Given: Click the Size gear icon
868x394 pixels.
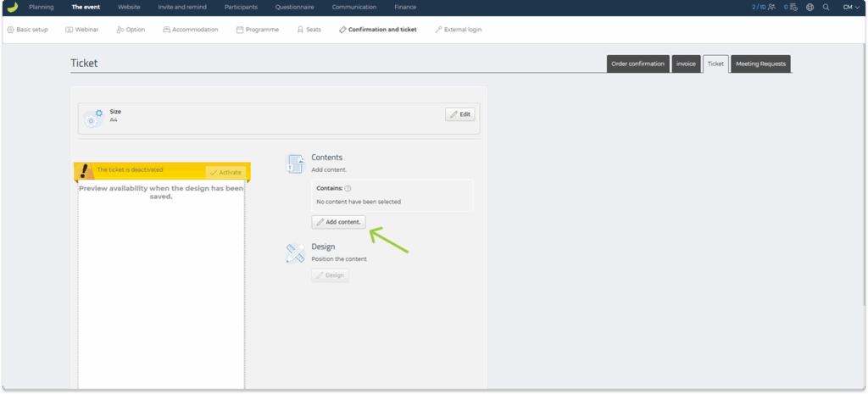Looking at the screenshot, I should pyautogui.click(x=93, y=119).
